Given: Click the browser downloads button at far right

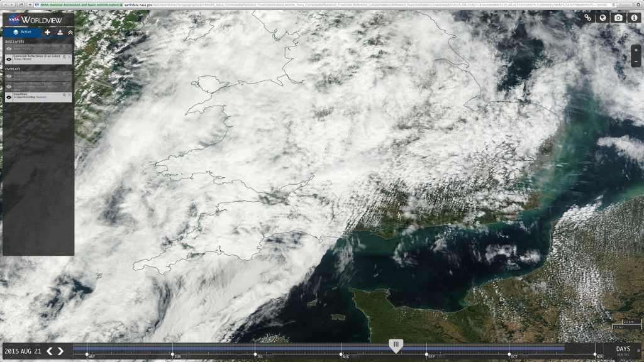Looking at the screenshot, I should [638, 5].
